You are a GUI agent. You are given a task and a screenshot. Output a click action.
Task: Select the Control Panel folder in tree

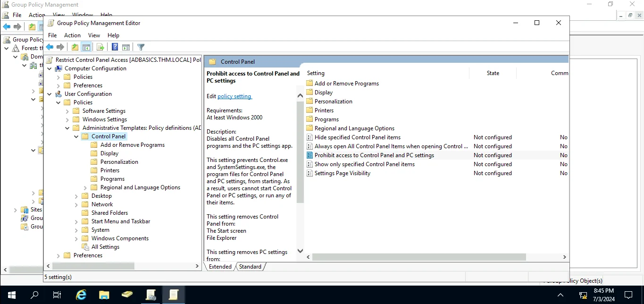pyautogui.click(x=109, y=136)
